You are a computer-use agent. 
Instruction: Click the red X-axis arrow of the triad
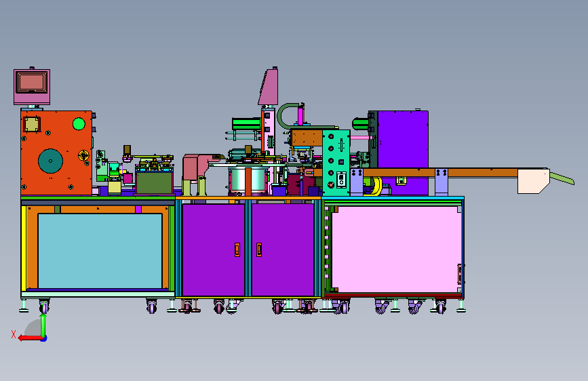click(x=30, y=338)
